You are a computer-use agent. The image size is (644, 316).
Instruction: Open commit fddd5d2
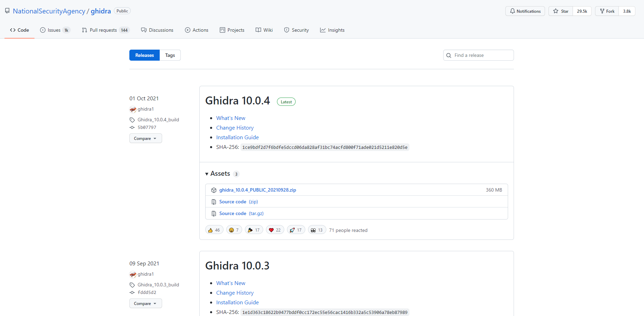147,292
